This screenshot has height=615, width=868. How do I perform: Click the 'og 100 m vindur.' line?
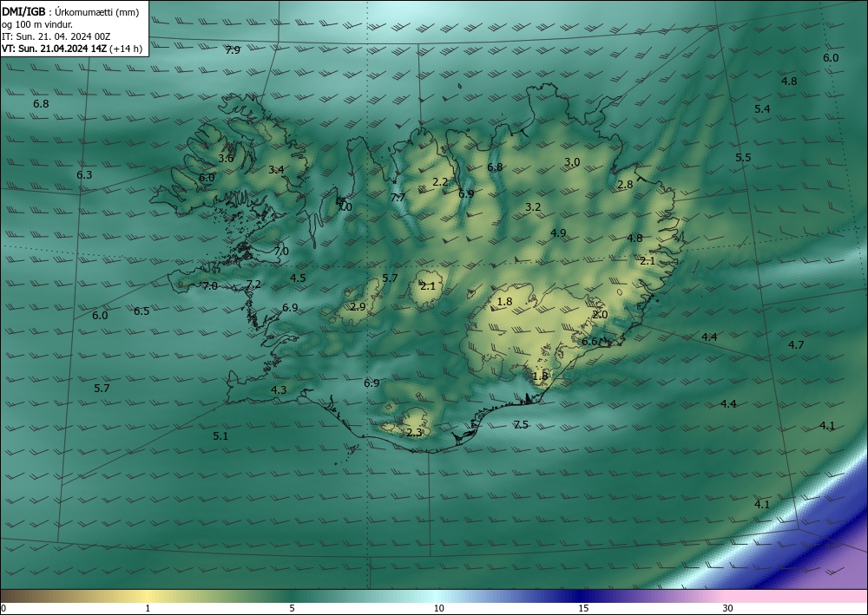[x=37, y=24]
